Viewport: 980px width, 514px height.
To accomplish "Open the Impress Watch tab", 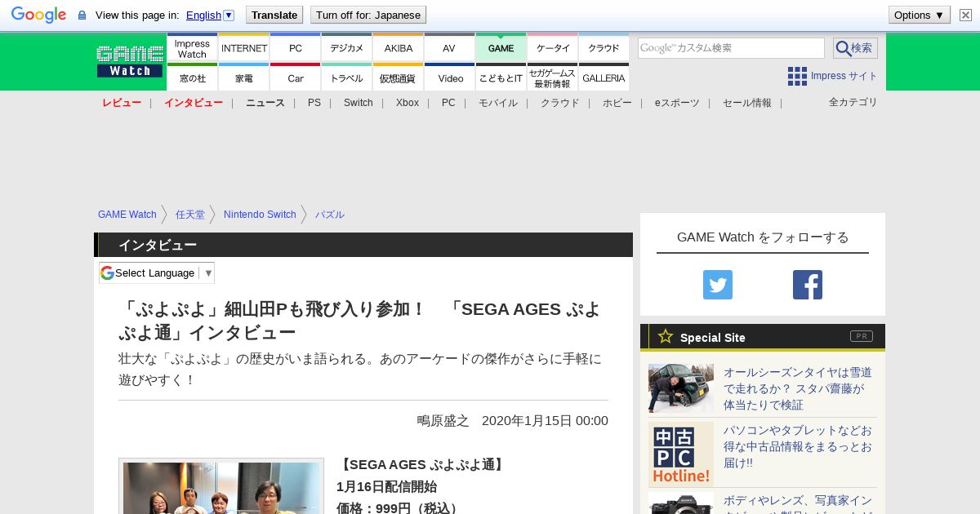I will click(192, 48).
